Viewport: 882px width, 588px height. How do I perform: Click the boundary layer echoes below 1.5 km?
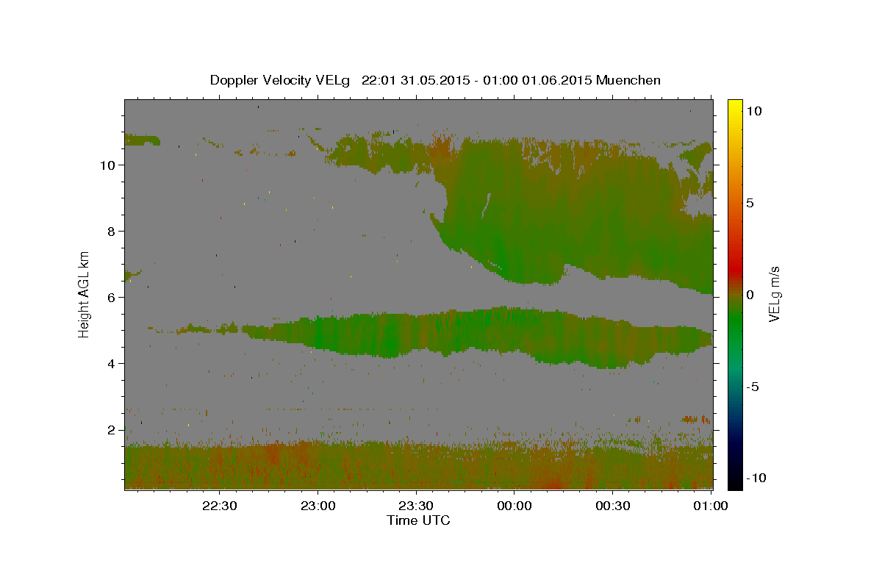(418, 465)
